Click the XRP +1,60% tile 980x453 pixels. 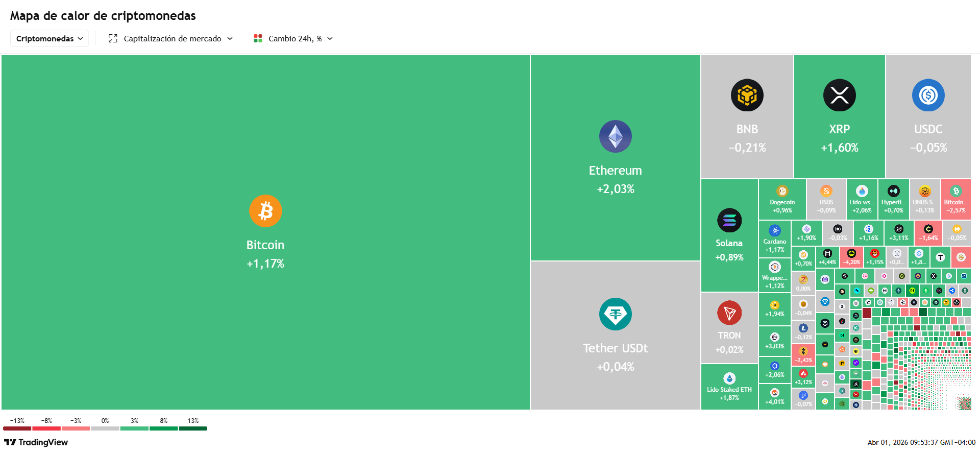840,116
